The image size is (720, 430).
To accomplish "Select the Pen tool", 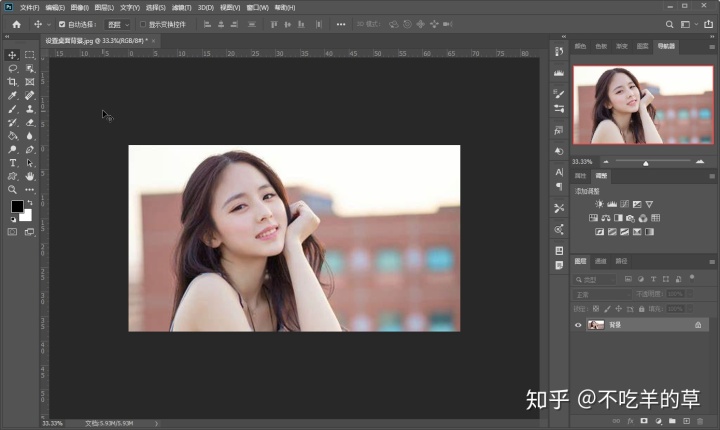I will (x=30, y=149).
